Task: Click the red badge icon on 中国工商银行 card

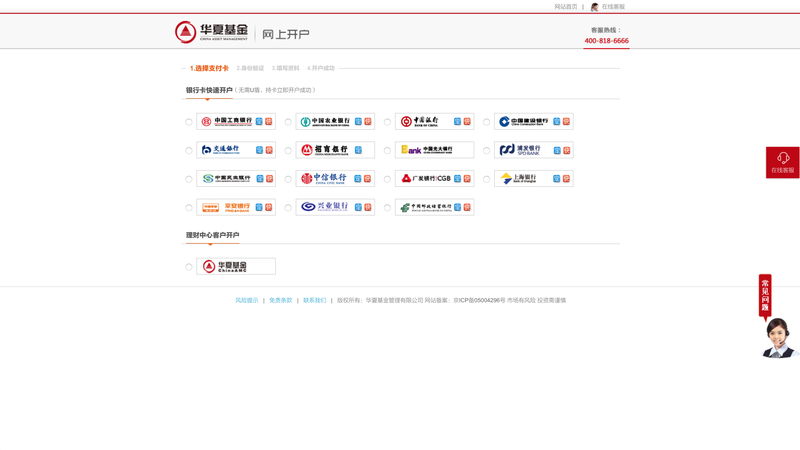Action: coord(269,121)
